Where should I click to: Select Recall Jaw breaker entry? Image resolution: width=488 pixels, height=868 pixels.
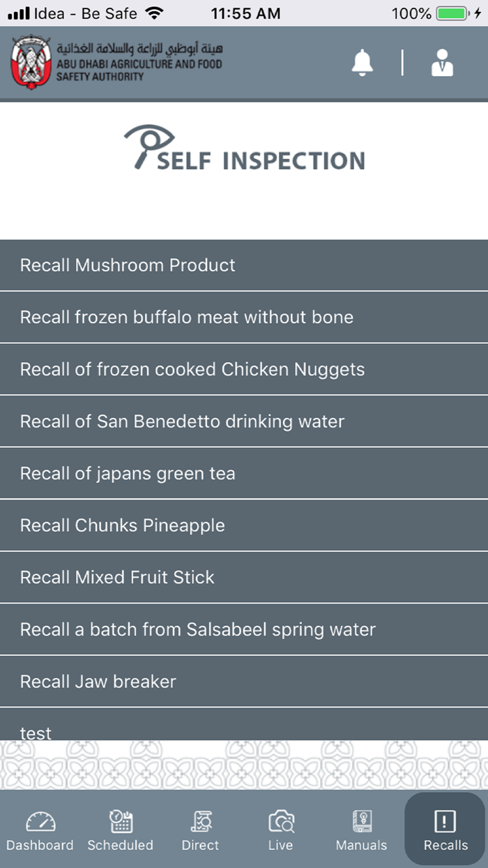[244, 681]
